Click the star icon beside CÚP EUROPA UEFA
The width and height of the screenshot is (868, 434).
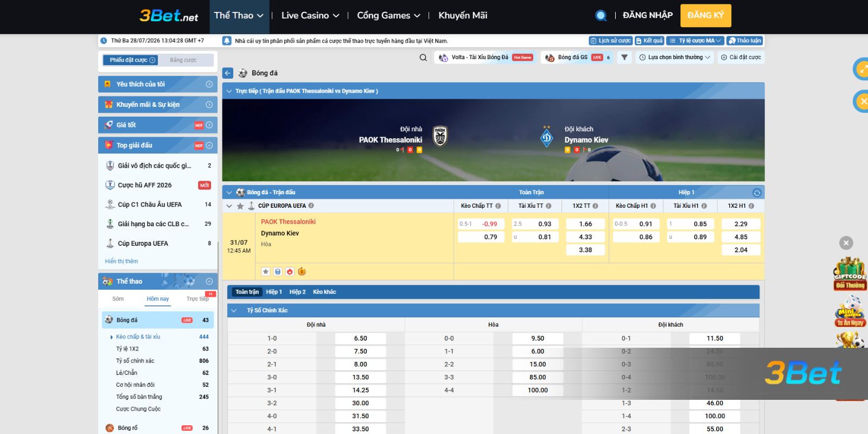pos(240,206)
